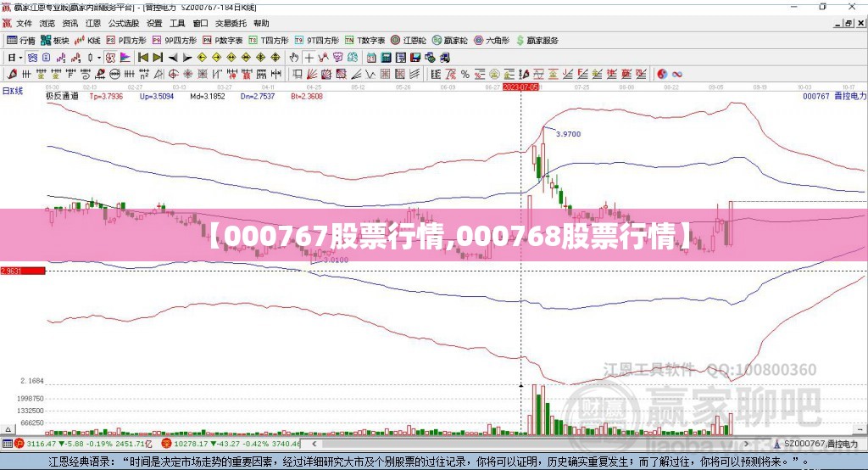Open the 交易委托 menu

click(x=231, y=23)
